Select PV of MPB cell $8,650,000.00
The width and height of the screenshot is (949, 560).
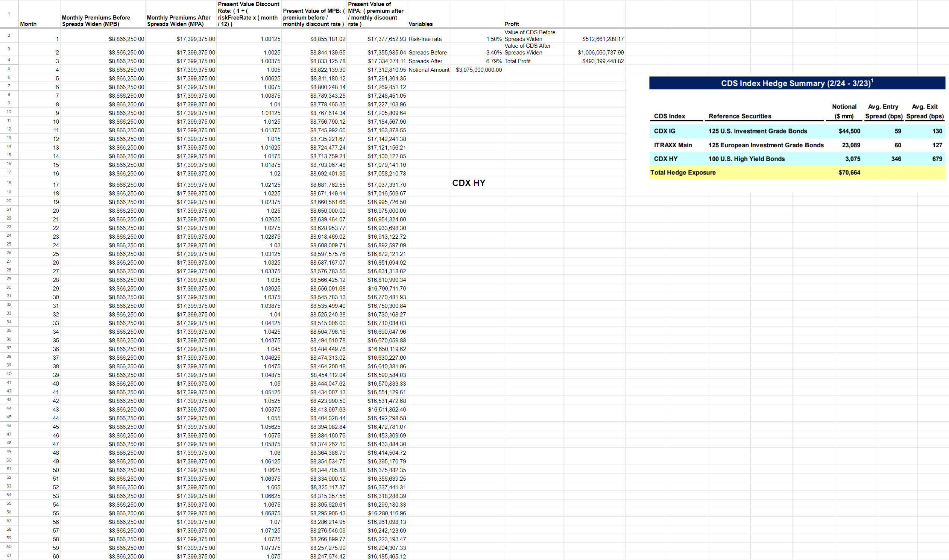click(314, 210)
